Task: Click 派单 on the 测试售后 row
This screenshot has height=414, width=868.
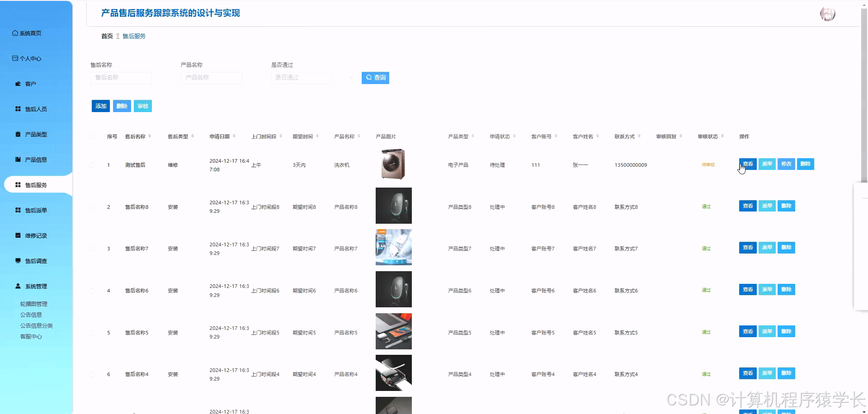Action: [767, 164]
